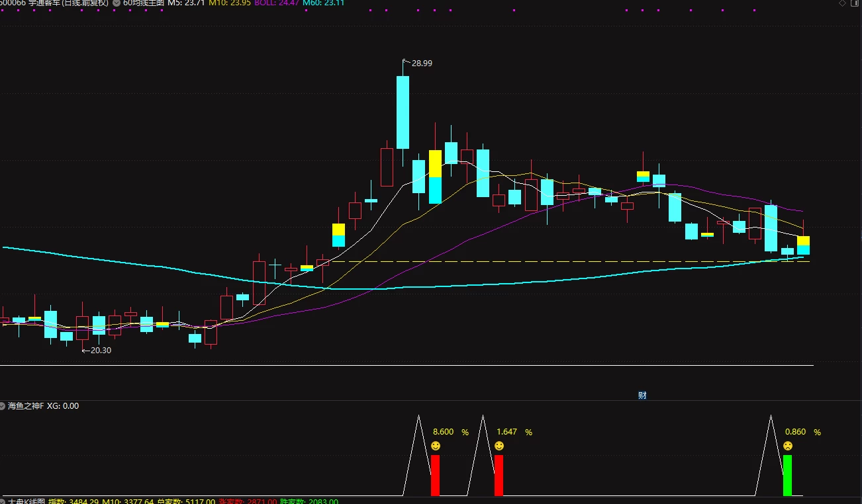Click the M60: 23.11 value
The height and width of the screenshot is (504, 862).
point(324,3)
